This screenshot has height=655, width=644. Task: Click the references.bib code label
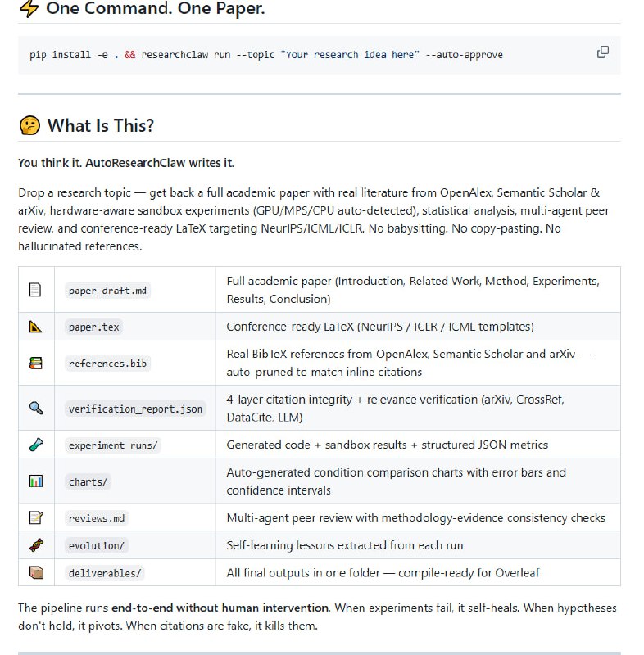click(107, 363)
